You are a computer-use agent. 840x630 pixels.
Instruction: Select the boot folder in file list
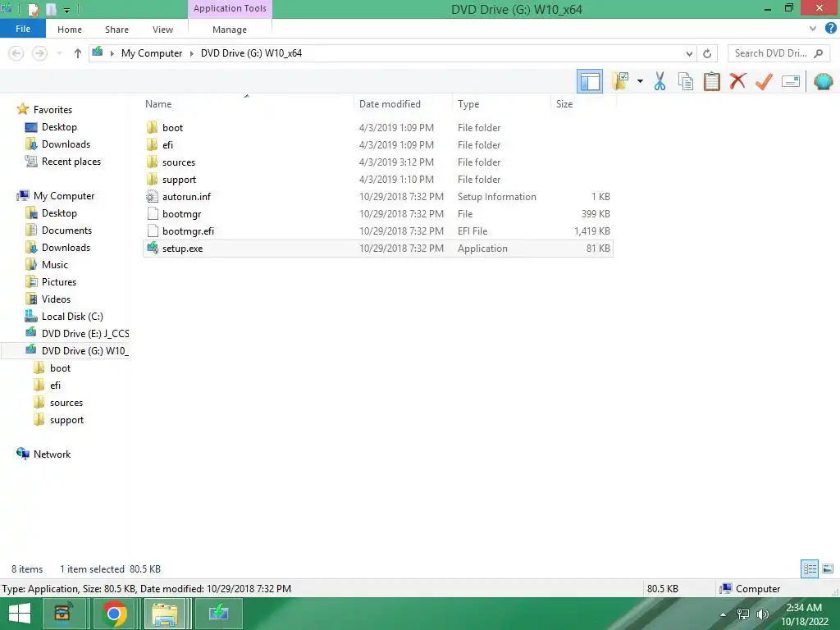(377, 127)
